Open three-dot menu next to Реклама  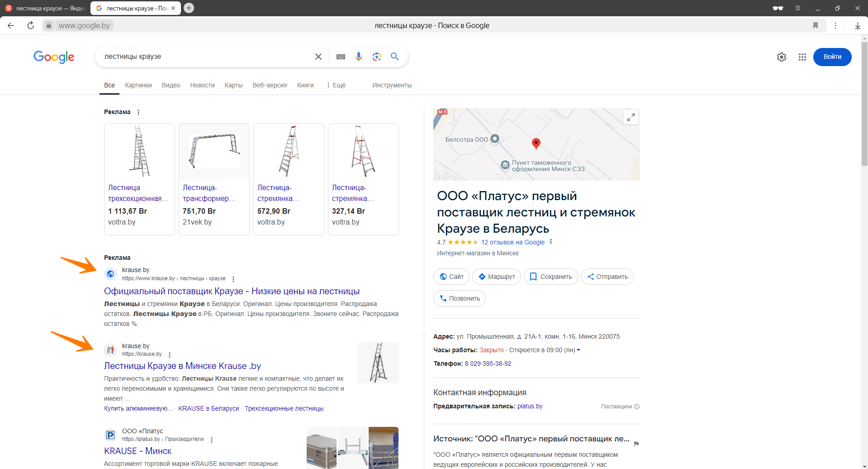tap(138, 112)
